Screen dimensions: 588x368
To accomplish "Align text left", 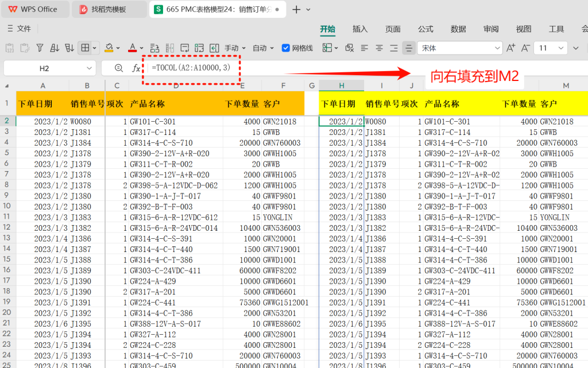I will (x=365, y=48).
